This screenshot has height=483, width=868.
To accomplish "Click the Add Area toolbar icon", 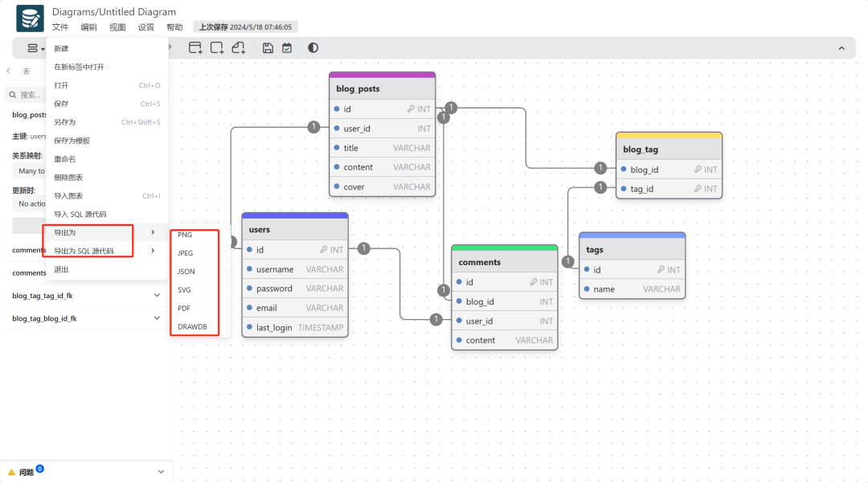I will click(x=217, y=48).
